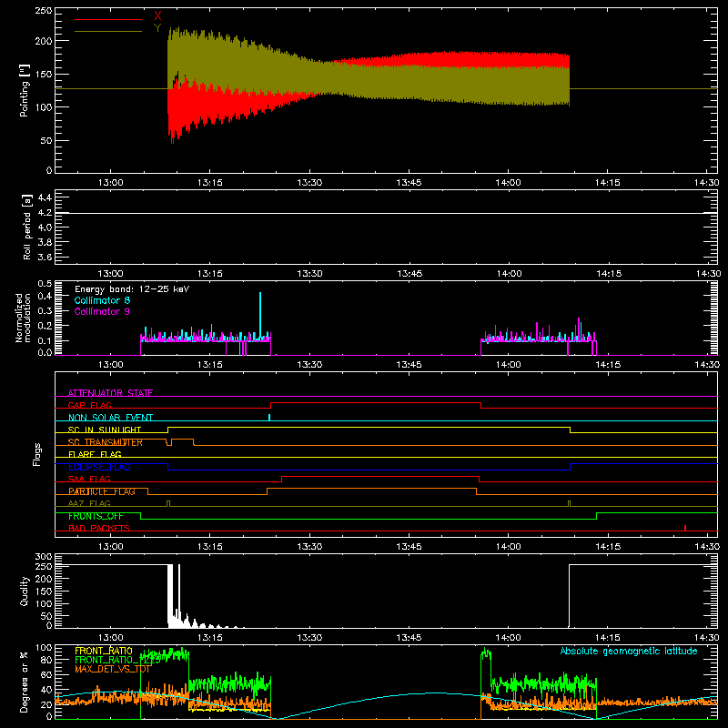Image resolution: width=728 pixels, height=728 pixels.
Task: Click the 14:15 tick under Pointing plot
Action: [x=607, y=183]
